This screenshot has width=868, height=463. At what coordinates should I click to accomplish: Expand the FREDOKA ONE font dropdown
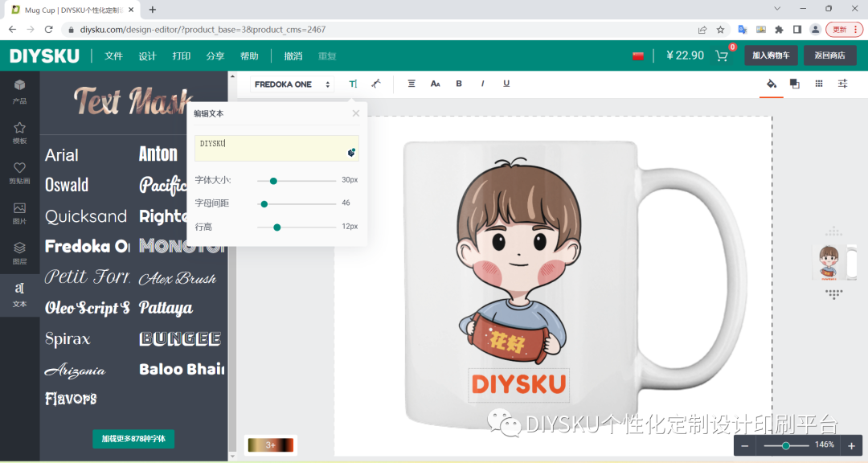coord(292,84)
